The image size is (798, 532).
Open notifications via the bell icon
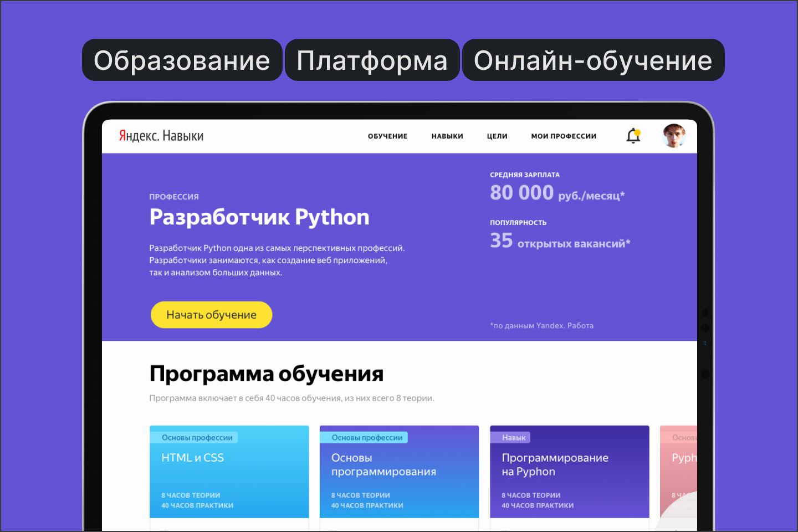tap(632, 136)
